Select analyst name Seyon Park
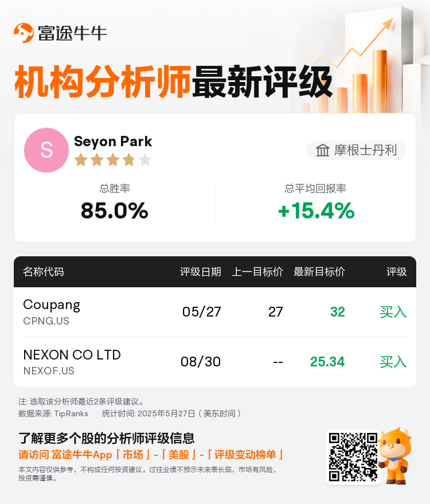 pyautogui.click(x=113, y=142)
